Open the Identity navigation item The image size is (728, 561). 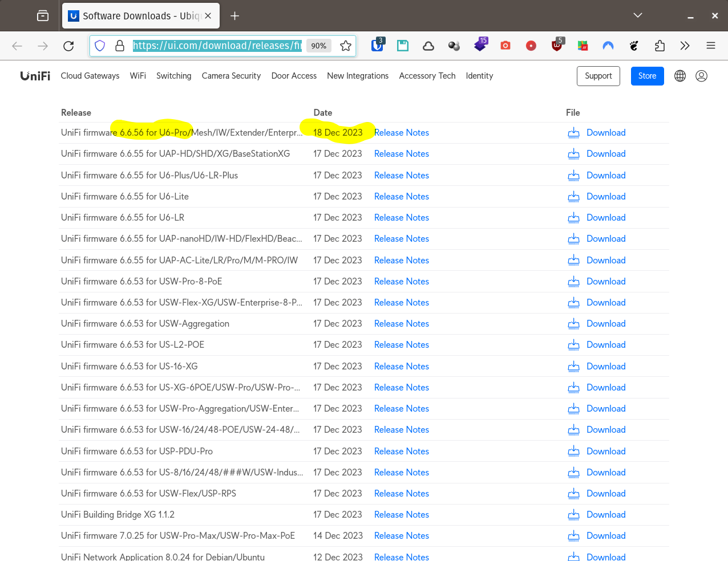[x=479, y=76]
